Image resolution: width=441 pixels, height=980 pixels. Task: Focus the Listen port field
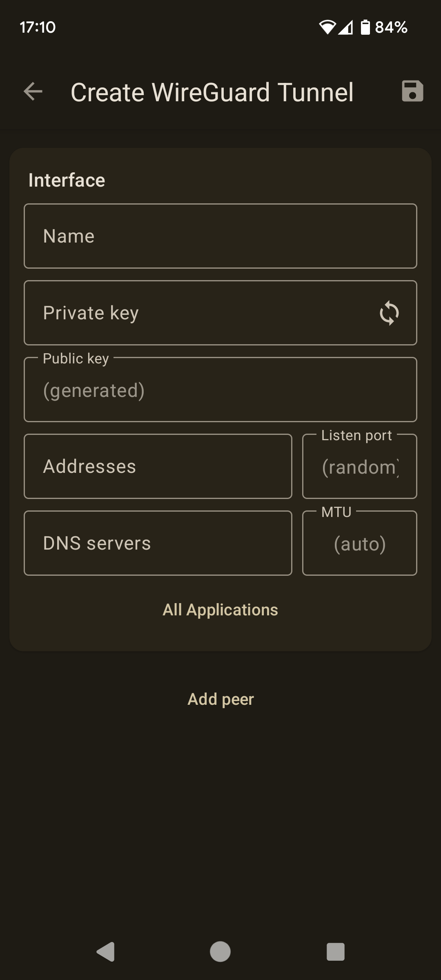pyautogui.click(x=360, y=466)
